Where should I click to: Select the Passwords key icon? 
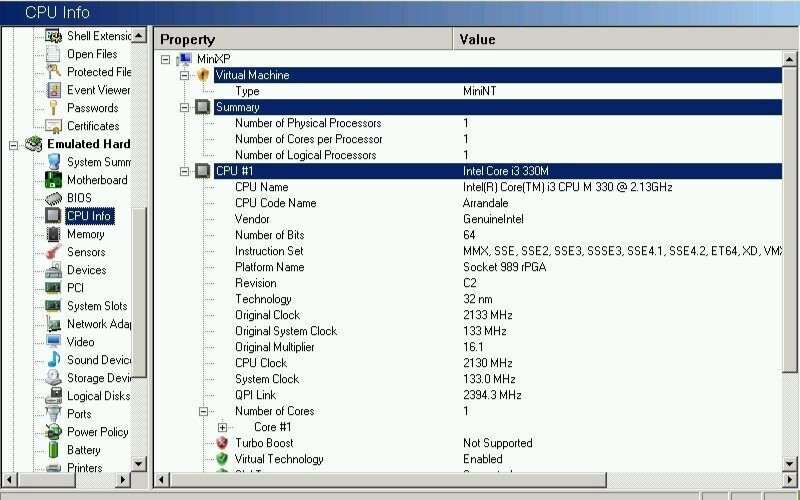click(53, 108)
